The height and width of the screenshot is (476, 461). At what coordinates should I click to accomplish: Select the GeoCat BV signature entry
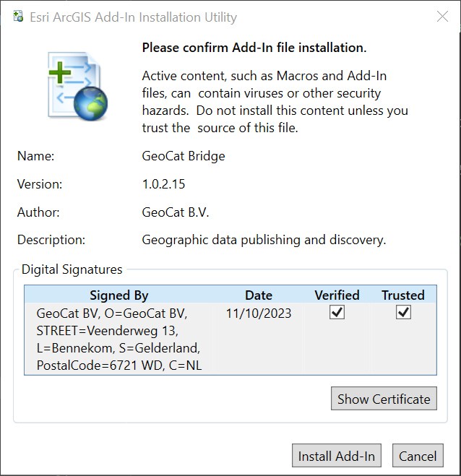click(x=119, y=339)
